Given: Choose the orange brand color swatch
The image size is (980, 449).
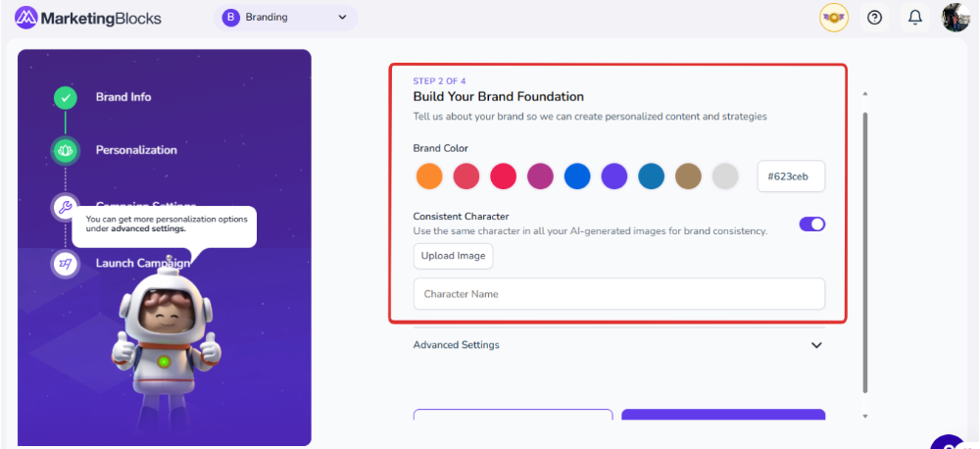Looking at the screenshot, I should click(429, 176).
